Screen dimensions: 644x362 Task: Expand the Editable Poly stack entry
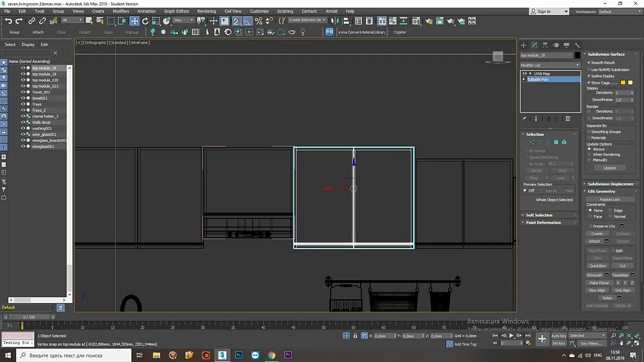click(x=524, y=80)
